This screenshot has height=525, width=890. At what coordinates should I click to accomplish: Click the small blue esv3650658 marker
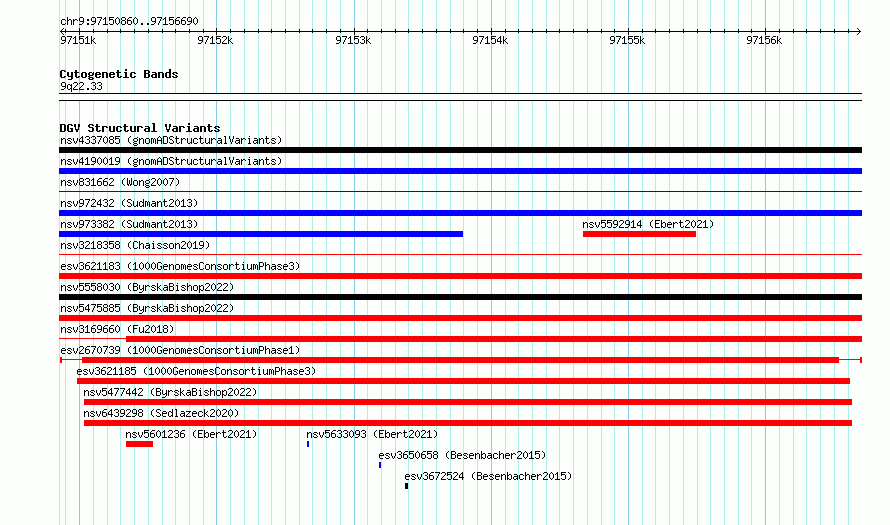380,465
